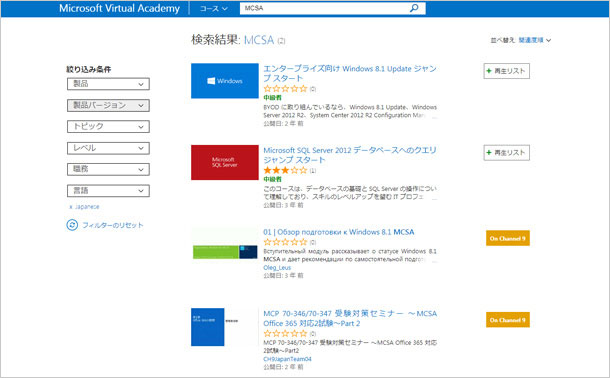Screen dimensions: 610x378
Task: Go to Microsoft Virtual Academy home
Action: coord(119,8)
